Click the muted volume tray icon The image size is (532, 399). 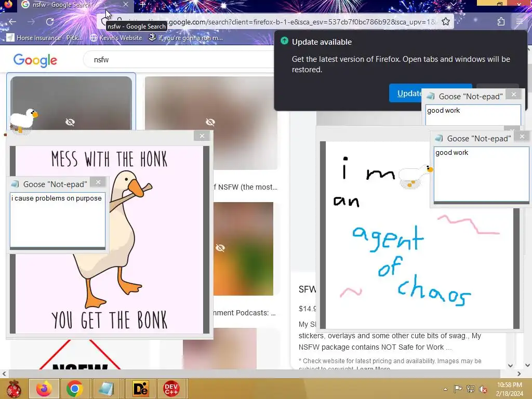(x=483, y=389)
